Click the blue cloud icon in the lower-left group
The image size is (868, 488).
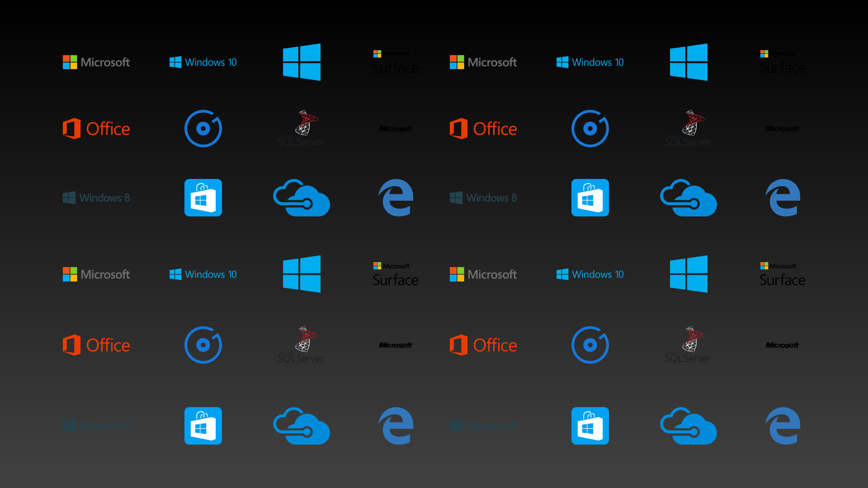302,426
